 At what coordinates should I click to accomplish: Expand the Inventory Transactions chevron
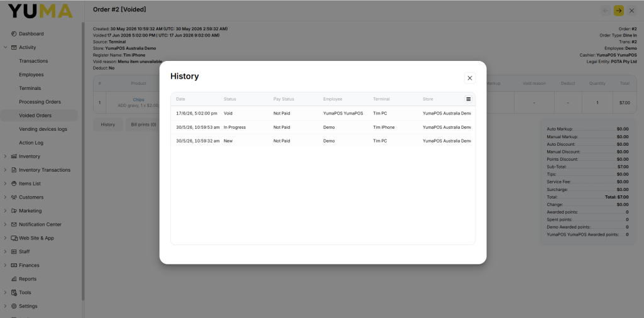(5, 170)
